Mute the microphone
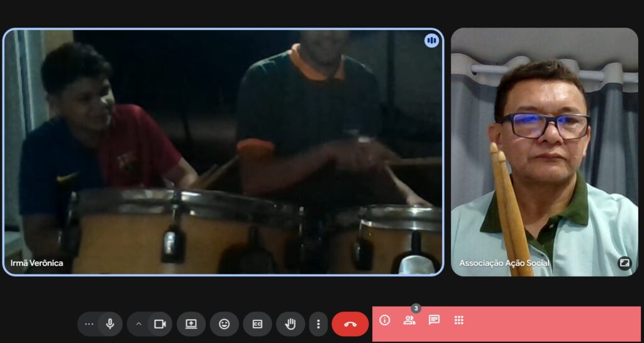 pos(110,324)
